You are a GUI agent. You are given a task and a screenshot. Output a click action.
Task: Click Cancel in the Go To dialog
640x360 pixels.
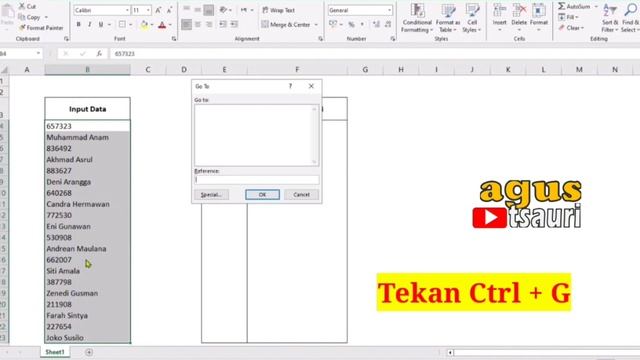[x=301, y=195]
